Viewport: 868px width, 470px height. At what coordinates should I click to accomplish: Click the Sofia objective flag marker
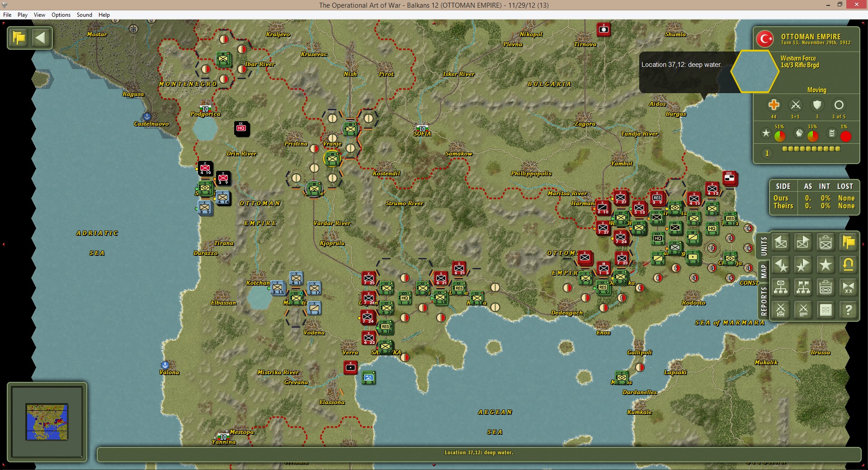pyautogui.click(x=422, y=128)
